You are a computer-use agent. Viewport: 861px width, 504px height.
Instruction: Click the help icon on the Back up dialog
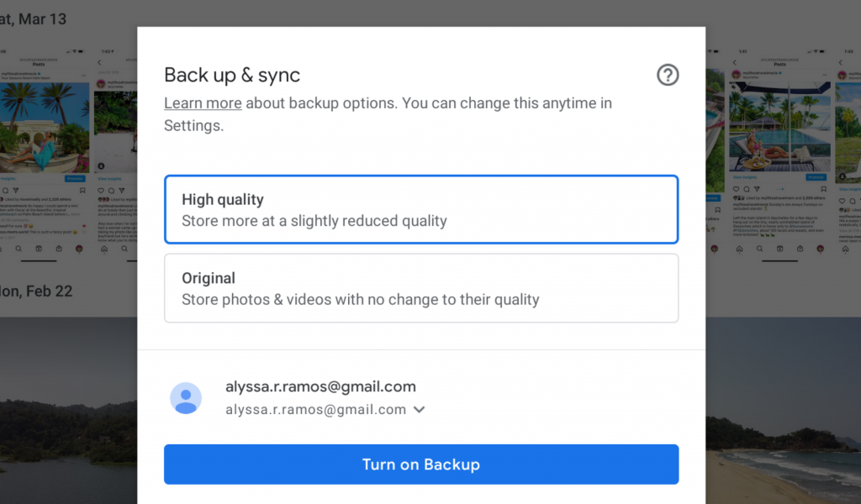click(668, 75)
